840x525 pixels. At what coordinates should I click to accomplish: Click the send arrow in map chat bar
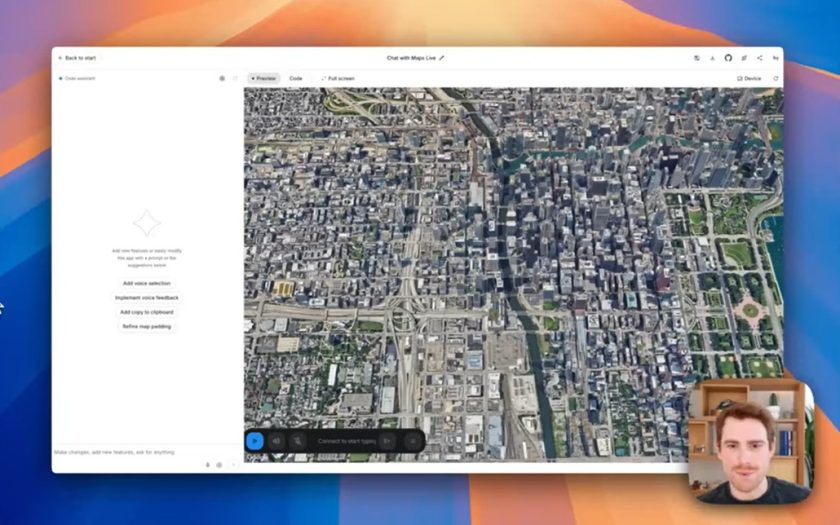coord(387,441)
